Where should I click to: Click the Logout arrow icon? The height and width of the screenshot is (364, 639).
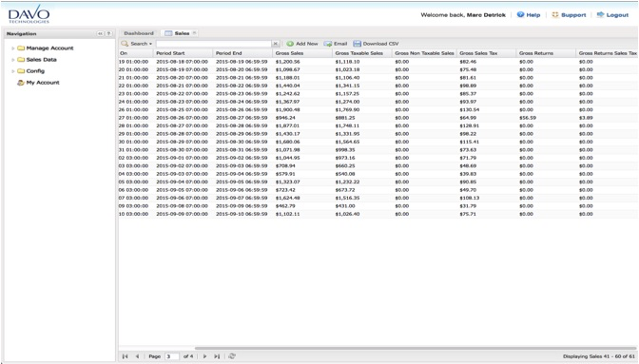tap(600, 14)
